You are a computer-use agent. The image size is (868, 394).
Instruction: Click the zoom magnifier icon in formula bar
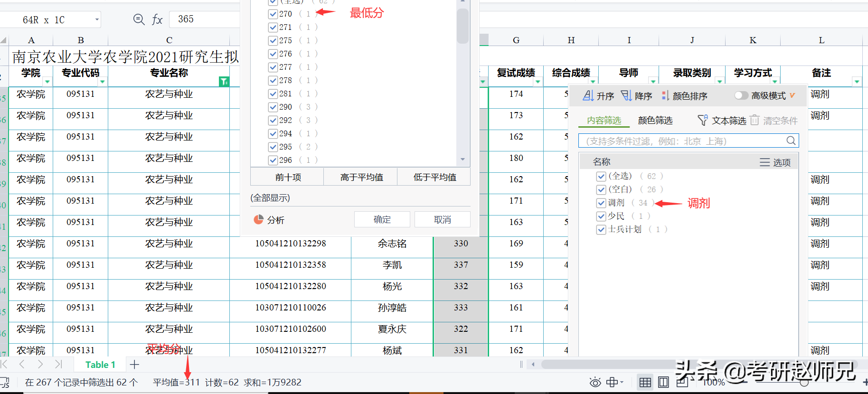click(139, 19)
